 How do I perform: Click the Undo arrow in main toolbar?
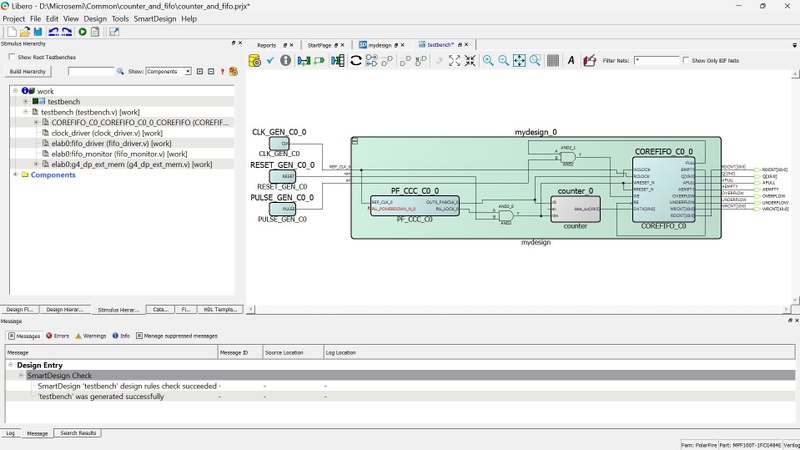tap(53, 32)
